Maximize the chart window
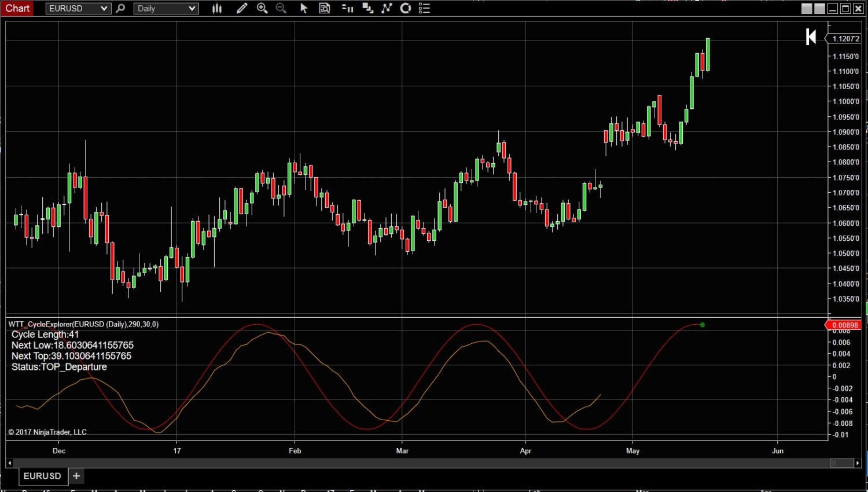This screenshot has height=492, width=868. [x=845, y=9]
